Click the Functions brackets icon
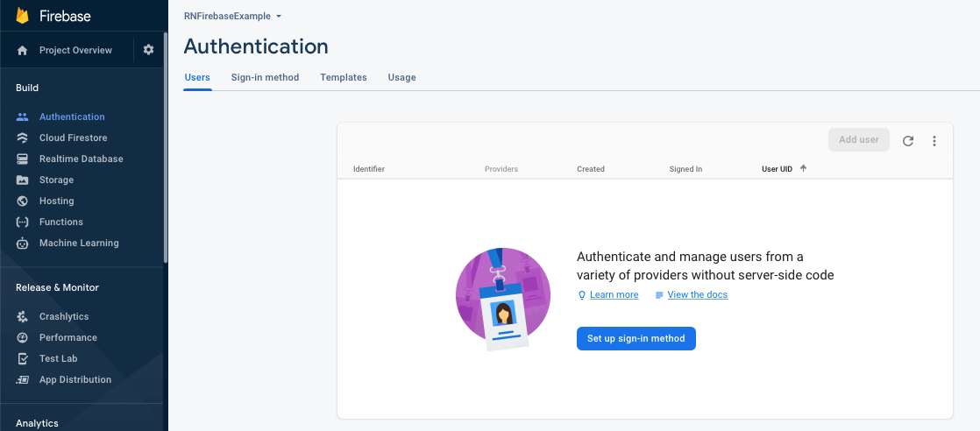 [x=23, y=222]
